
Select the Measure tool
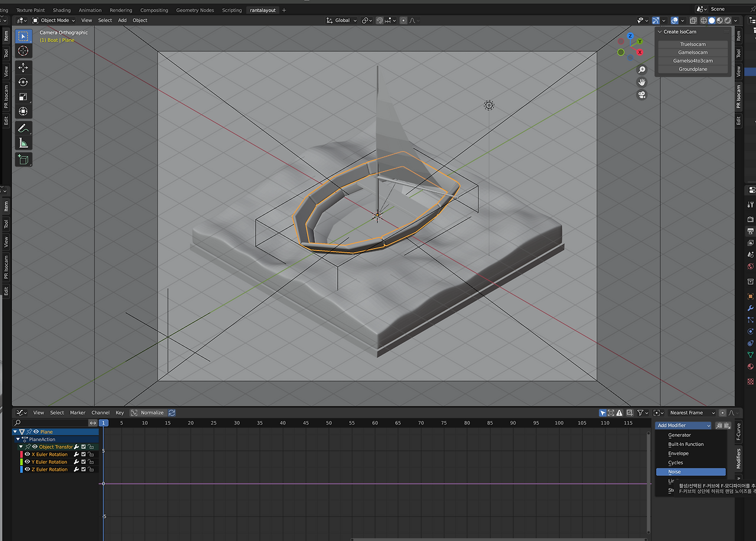pos(23,143)
